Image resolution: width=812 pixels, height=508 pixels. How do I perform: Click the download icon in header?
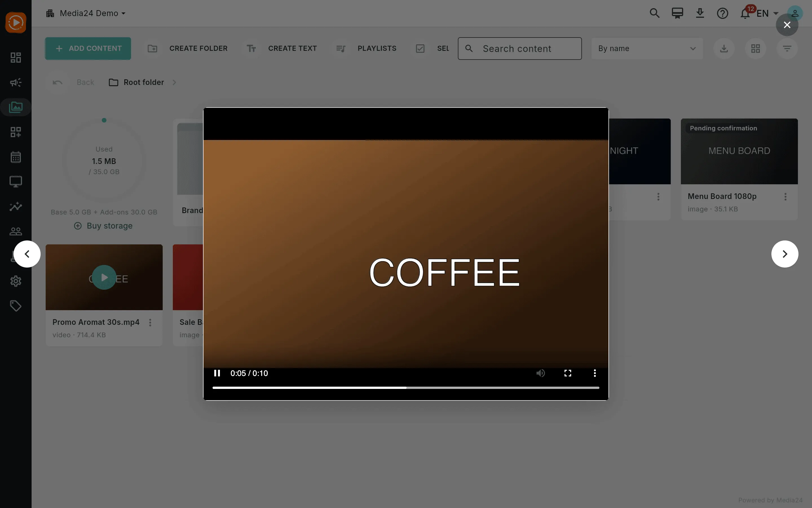(700, 14)
